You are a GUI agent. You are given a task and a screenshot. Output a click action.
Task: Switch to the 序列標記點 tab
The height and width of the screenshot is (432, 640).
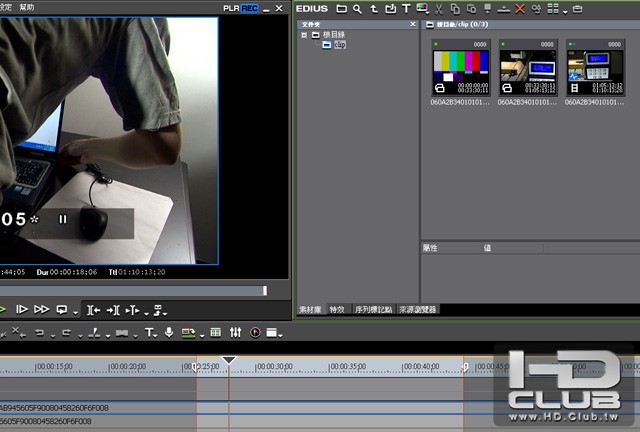click(x=373, y=310)
